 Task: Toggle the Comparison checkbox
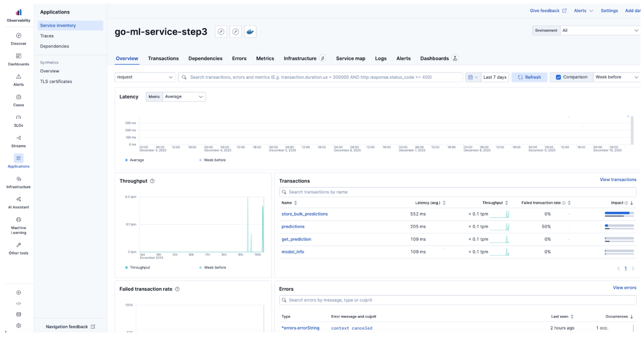[558, 77]
